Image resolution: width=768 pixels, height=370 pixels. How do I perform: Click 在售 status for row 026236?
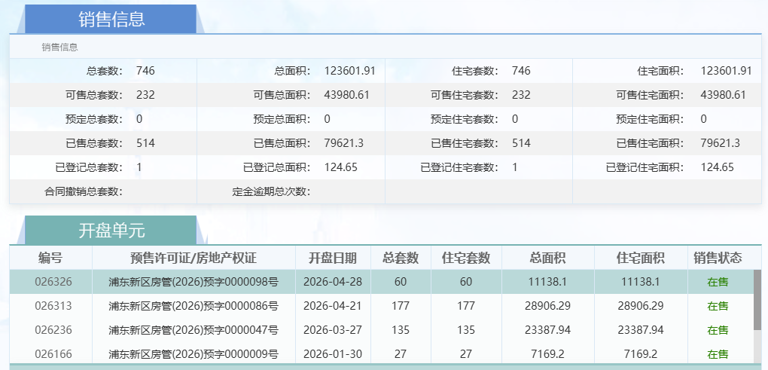[x=718, y=330]
